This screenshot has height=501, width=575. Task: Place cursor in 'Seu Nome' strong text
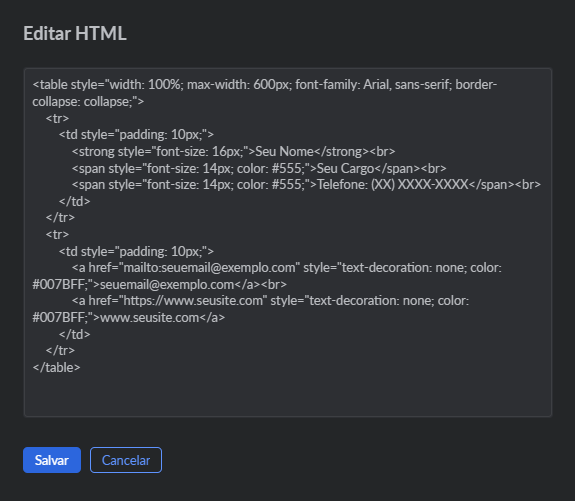coord(284,151)
